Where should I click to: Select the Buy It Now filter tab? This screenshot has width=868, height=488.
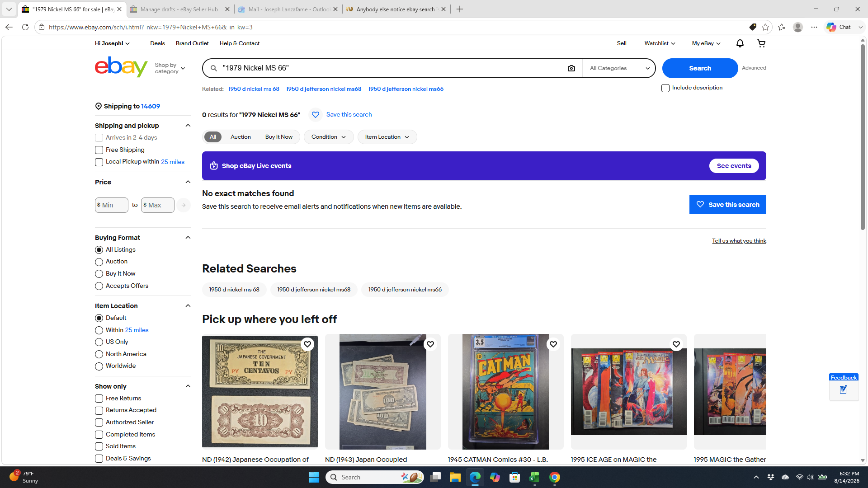tap(278, 137)
